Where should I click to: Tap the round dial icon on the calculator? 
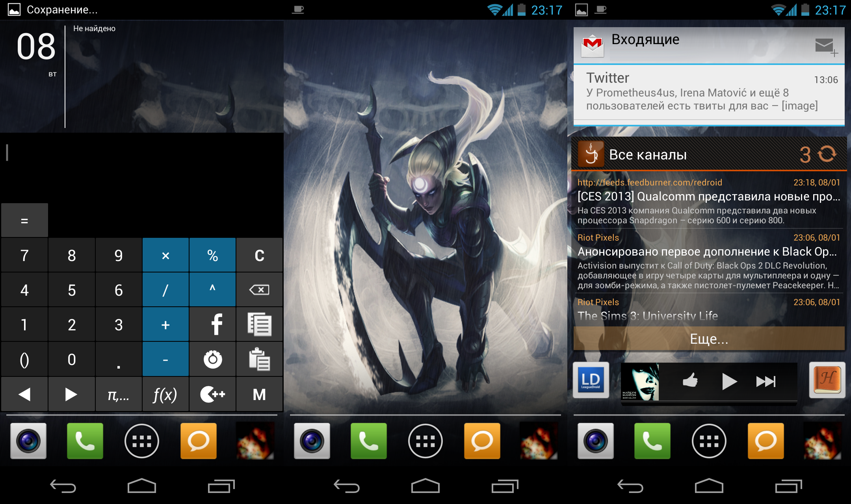pyautogui.click(x=212, y=359)
